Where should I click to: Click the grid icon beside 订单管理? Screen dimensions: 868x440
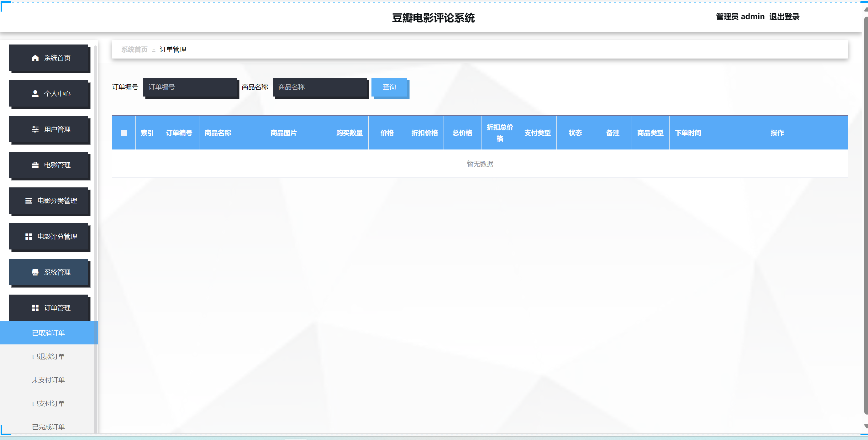tap(35, 308)
